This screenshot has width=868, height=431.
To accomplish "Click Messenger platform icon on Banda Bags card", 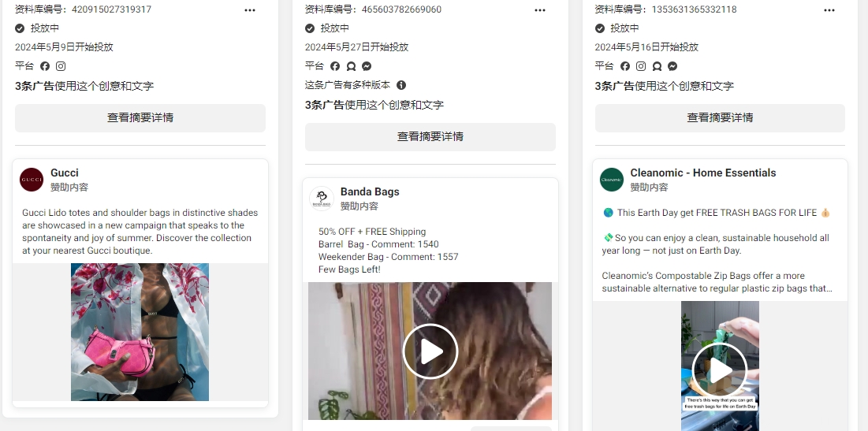I will tap(367, 66).
